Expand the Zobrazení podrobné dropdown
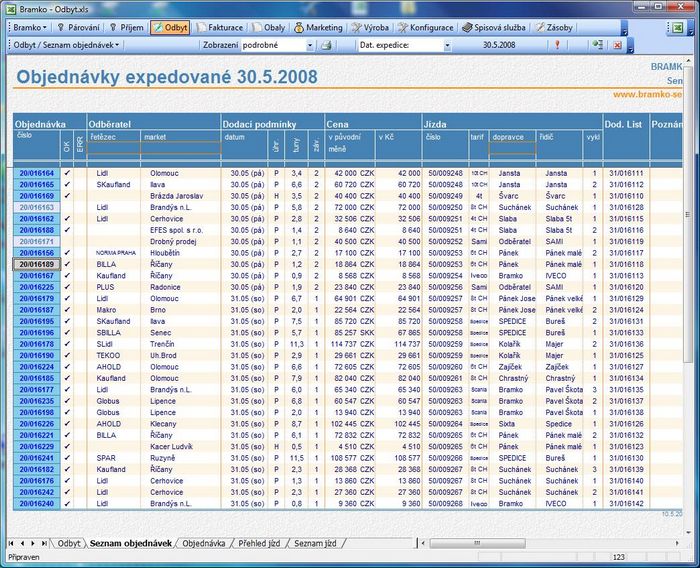Image resolution: width=700 pixels, height=568 pixels. click(x=310, y=46)
